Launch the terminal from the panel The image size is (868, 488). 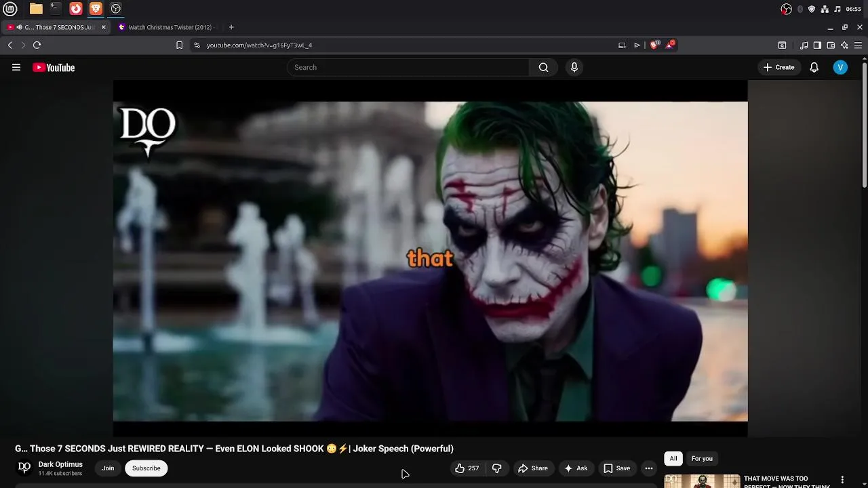click(x=56, y=9)
